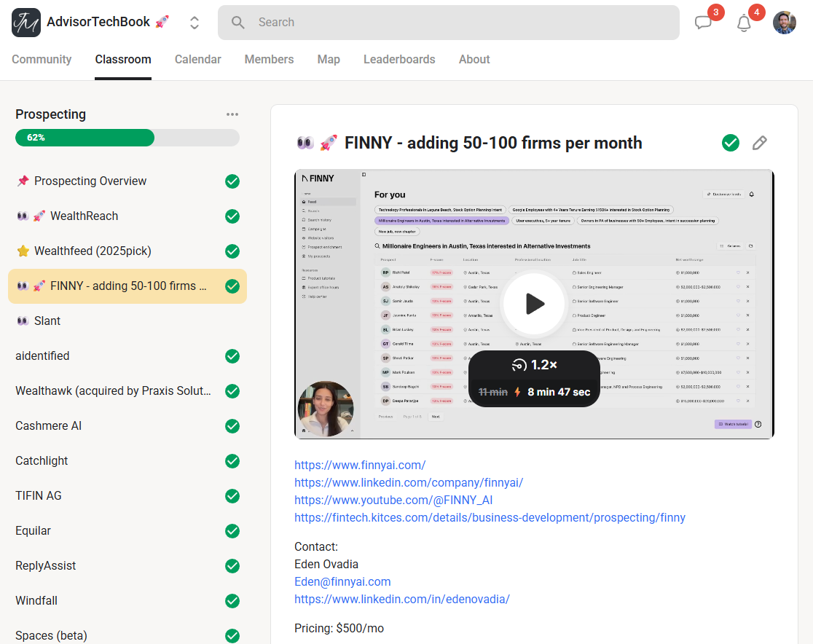Open the Slant lesson
Screen dimensions: 813x644
(127, 321)
